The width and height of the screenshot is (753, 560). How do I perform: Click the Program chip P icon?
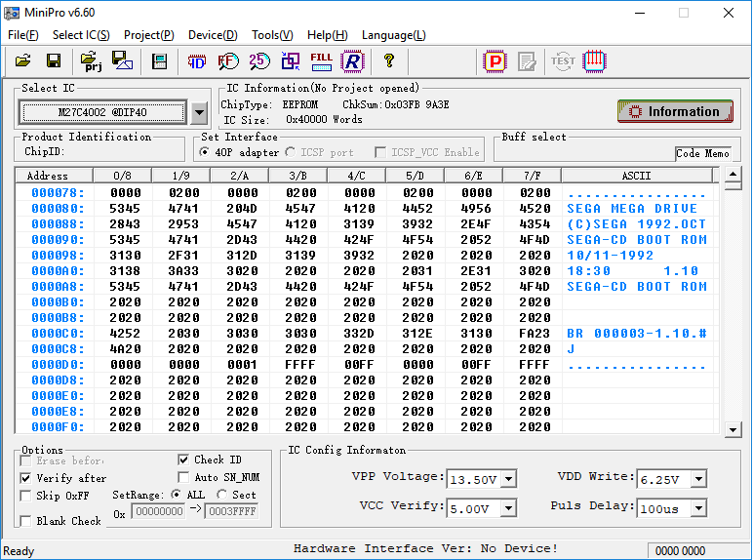495,61
